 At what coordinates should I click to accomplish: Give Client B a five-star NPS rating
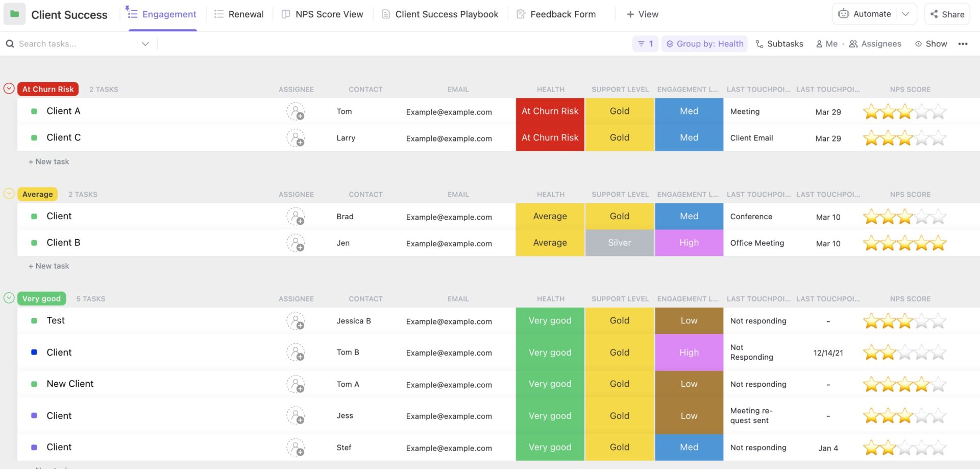939,243
